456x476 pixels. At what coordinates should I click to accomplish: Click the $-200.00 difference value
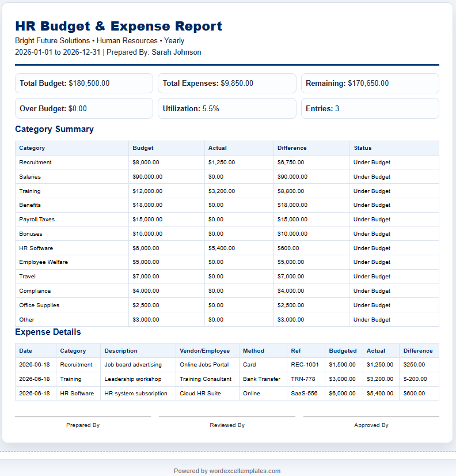tap(415, 379)
